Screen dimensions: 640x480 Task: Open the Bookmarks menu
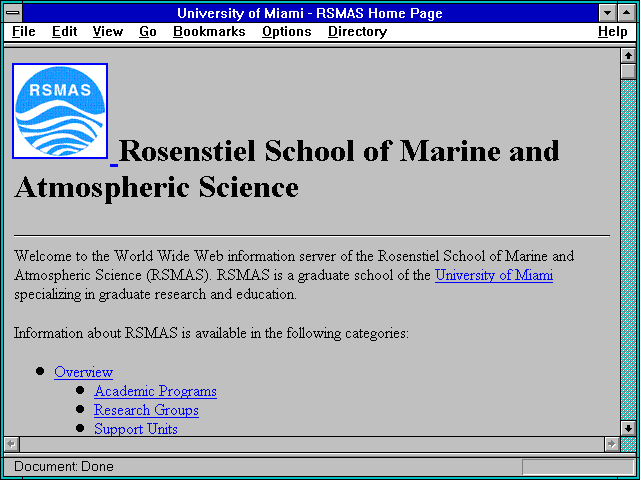tap(209, 32)
